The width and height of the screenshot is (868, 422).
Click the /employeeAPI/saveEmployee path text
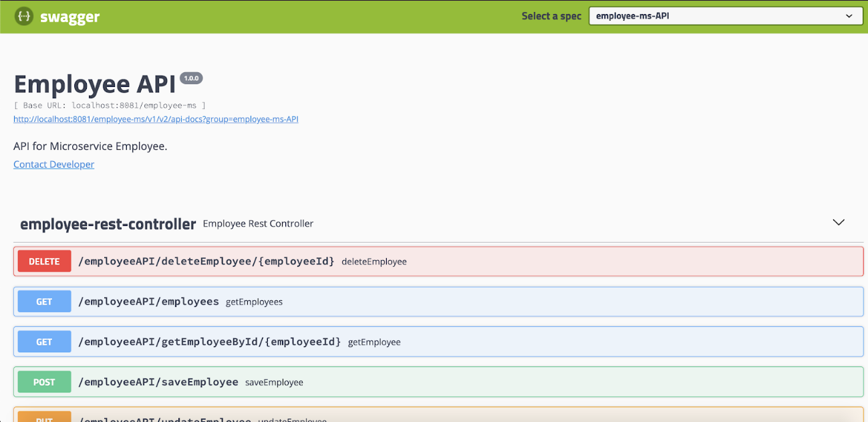pos(158,382)
